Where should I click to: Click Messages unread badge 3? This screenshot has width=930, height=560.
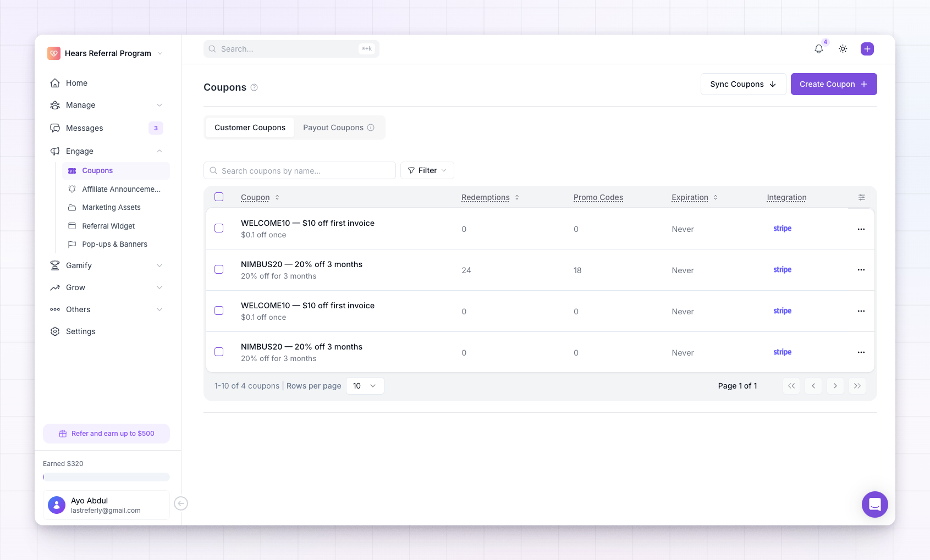(156, 128)
